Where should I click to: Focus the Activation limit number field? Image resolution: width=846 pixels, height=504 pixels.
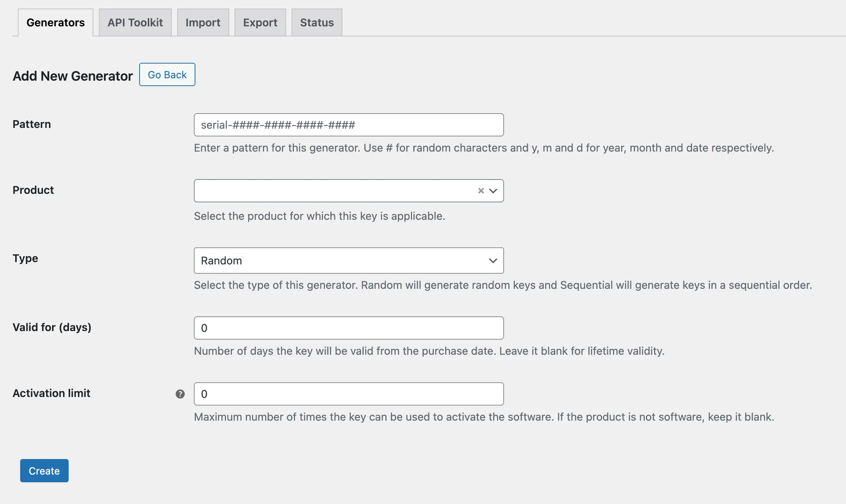click(x=348, y=394)
